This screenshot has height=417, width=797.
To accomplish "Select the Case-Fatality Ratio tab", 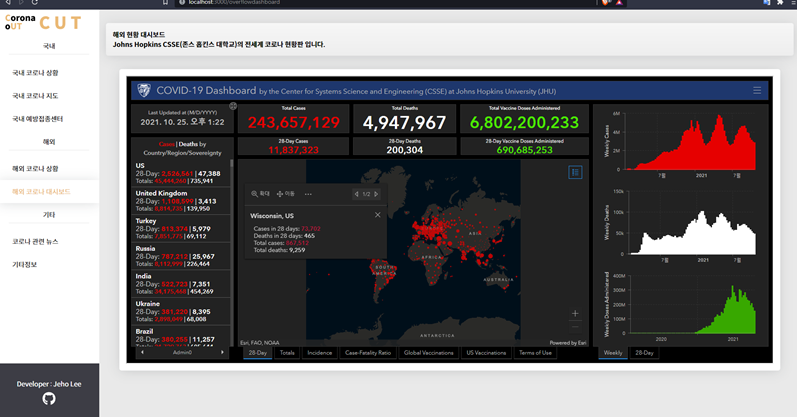I will [368, 353].
